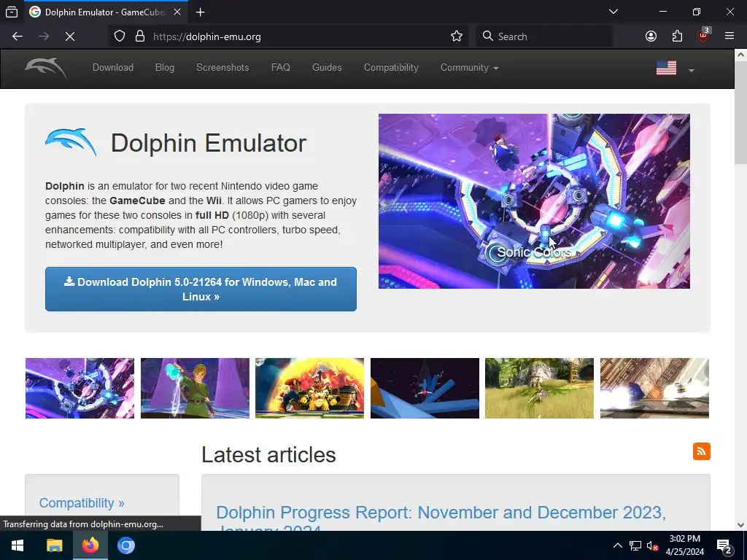This screenshot has height=560, width=747.
Task: Open the Windows Start menu
Action: tap(18, 545)
